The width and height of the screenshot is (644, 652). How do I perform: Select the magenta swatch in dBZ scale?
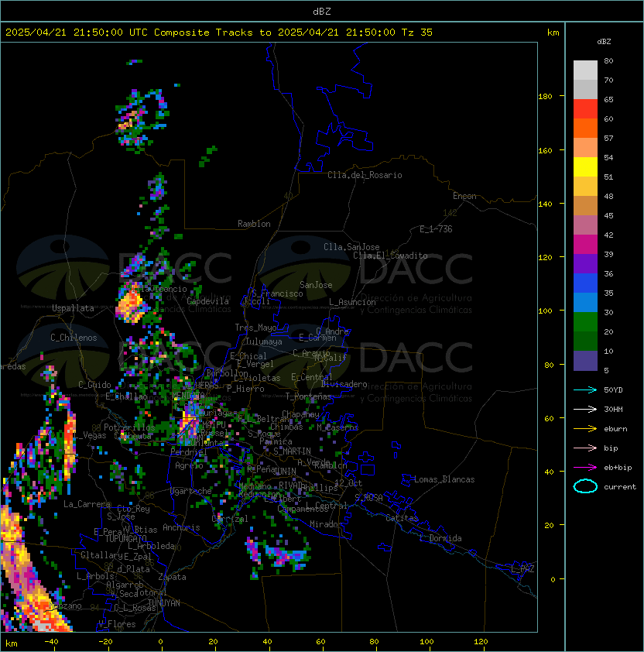pos(585,245)
